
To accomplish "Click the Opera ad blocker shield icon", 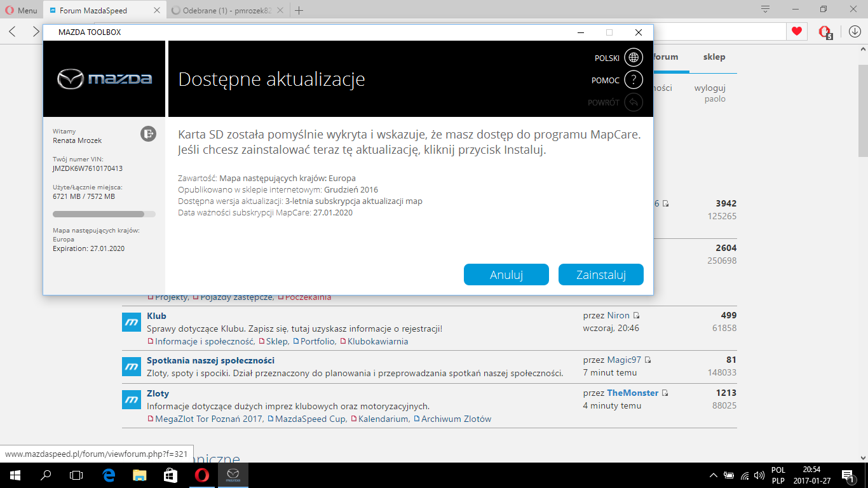I will point(825,31).
